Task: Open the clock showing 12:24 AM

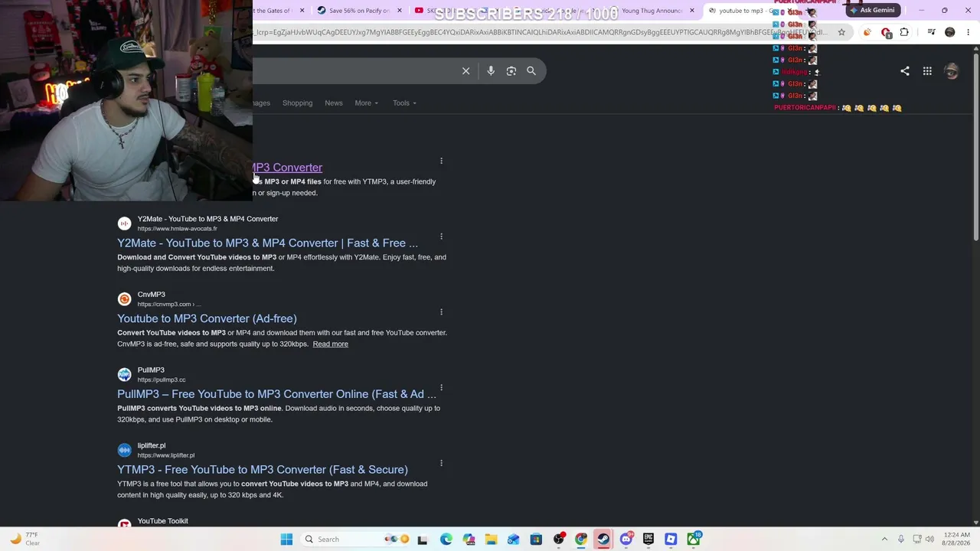Action: (957, 540)
